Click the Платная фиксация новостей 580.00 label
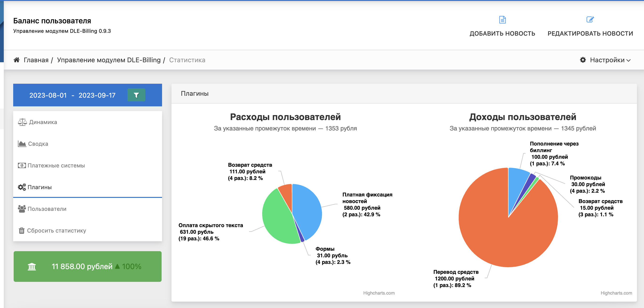 367,204
